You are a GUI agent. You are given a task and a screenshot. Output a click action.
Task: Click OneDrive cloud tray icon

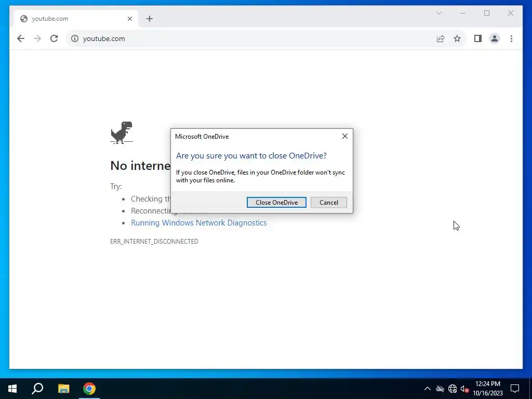click(x=440, y=389)
